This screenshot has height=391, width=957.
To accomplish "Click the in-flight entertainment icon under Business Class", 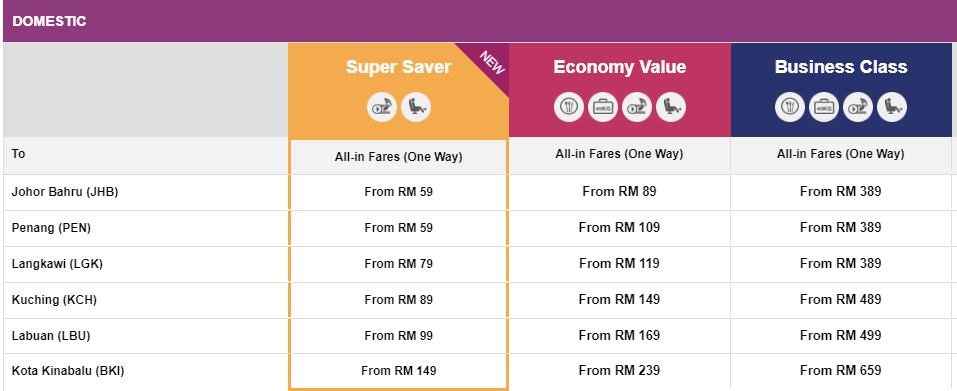I will coord(858,108).
